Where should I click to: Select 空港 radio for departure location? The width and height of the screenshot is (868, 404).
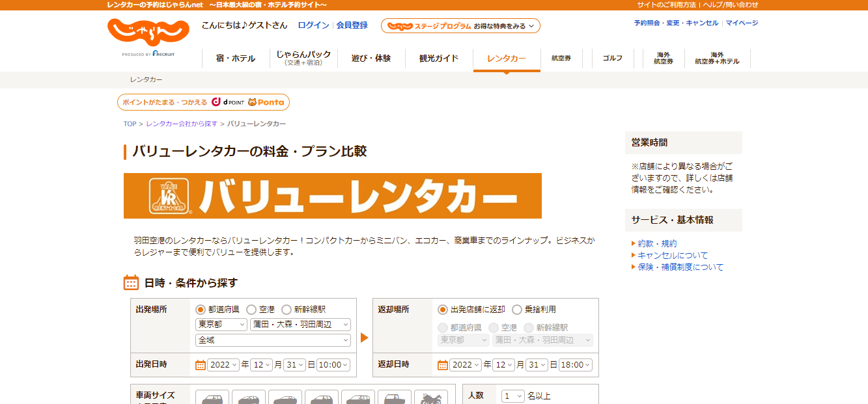[251, 310]
